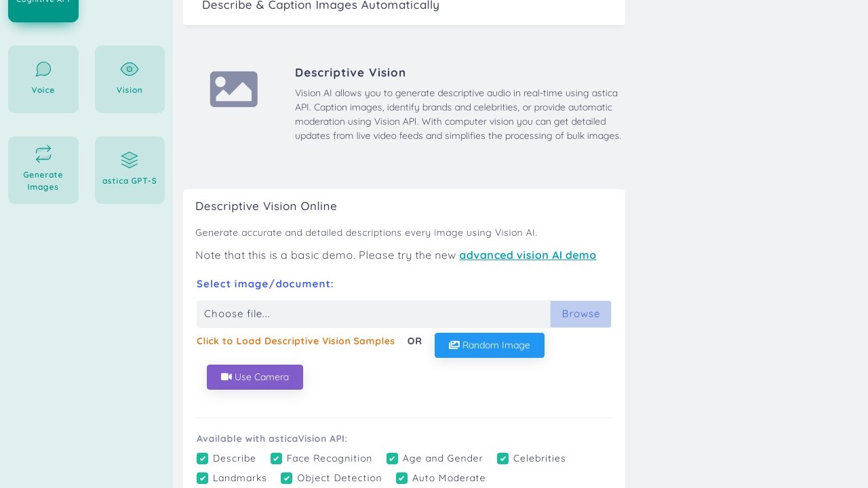Open the astica GPT-S layers icon
Screen dimensions: 868x488
(x=130, y=160)
